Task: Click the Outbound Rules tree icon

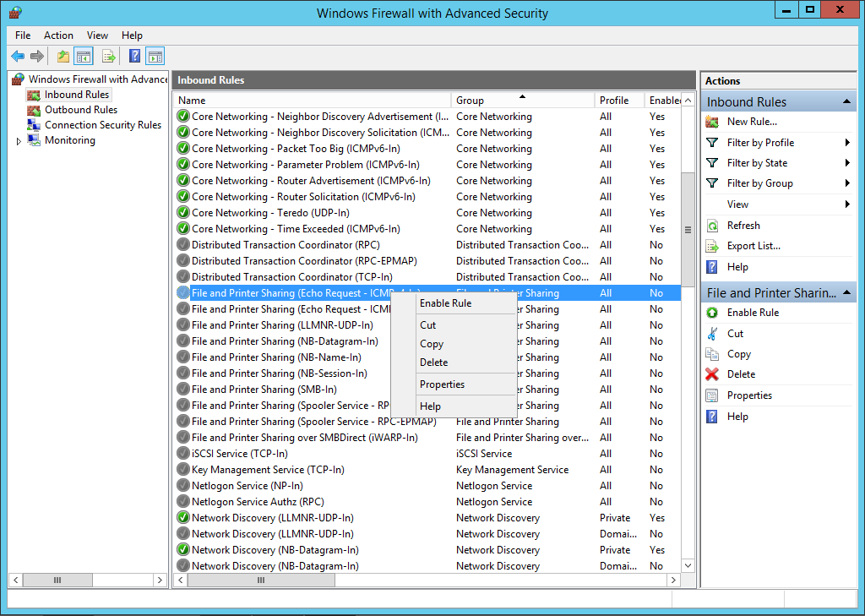Action: point(34,110)
